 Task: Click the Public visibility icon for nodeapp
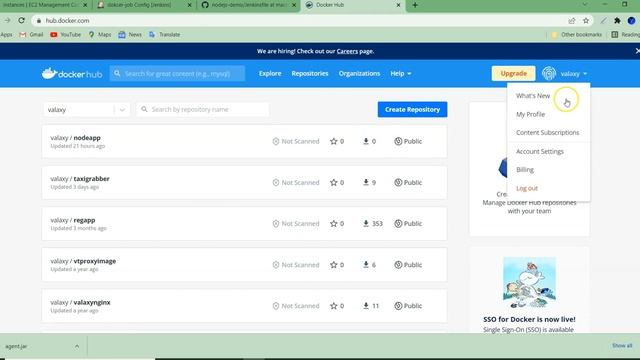click(398, 141)
